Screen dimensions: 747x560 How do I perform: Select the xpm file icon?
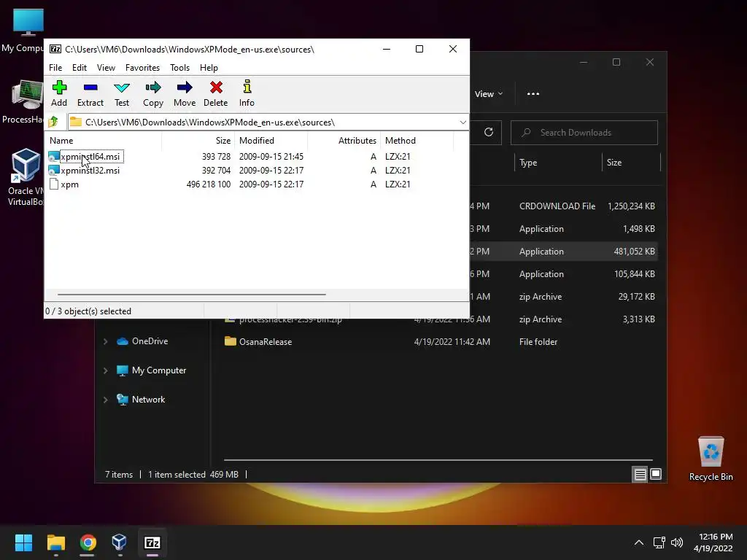[54, 184]
